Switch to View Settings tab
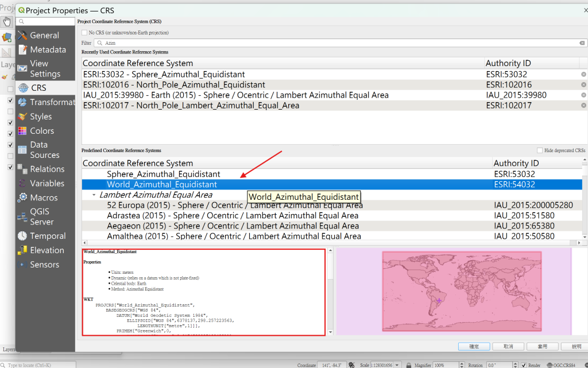 [x=45, y=68]
